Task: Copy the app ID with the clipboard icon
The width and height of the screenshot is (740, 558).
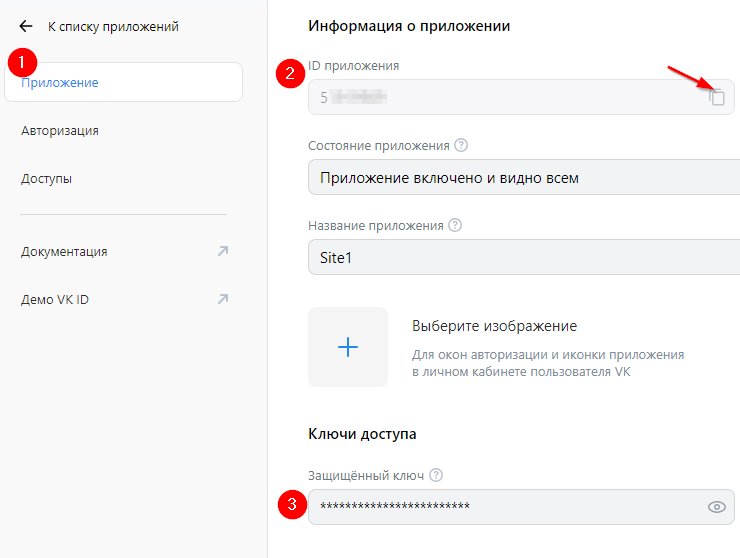Action: (x=717, y=97)
